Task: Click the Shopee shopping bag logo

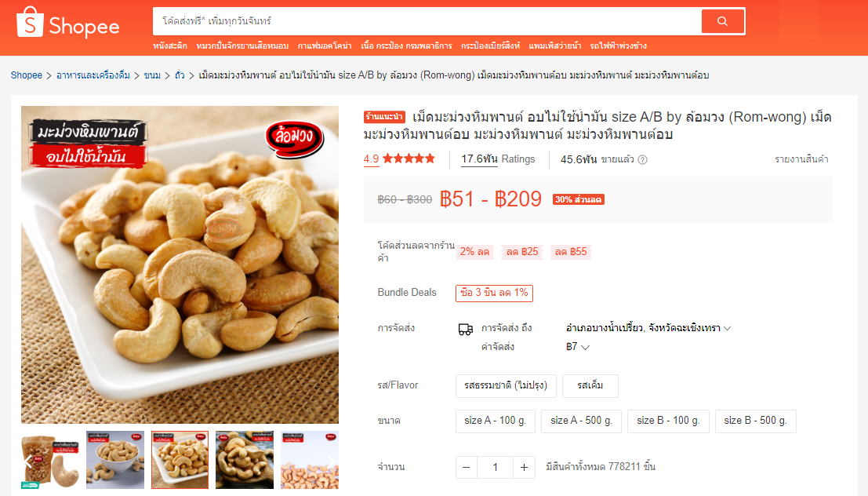Action: (30, 23)
